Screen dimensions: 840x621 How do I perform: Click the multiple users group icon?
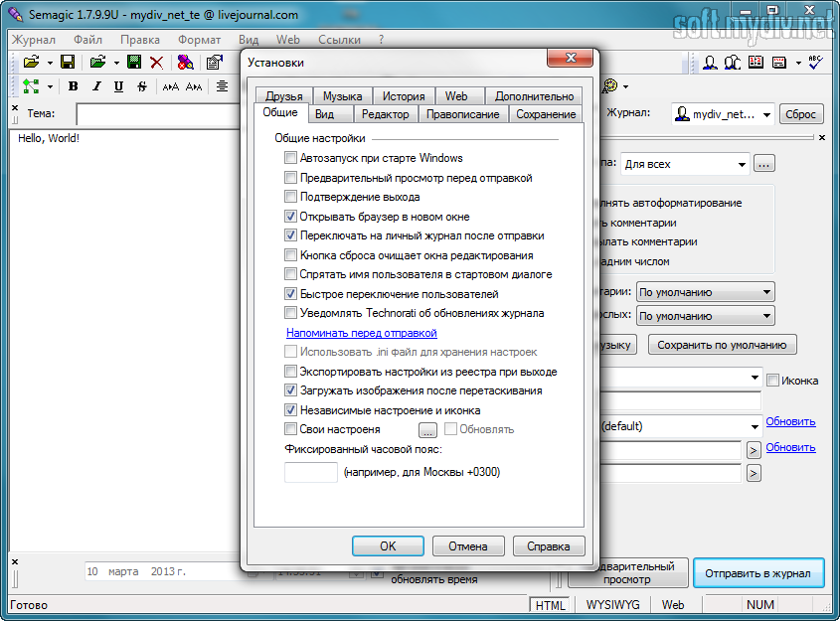pyautogui.click(x=733, y=63)
